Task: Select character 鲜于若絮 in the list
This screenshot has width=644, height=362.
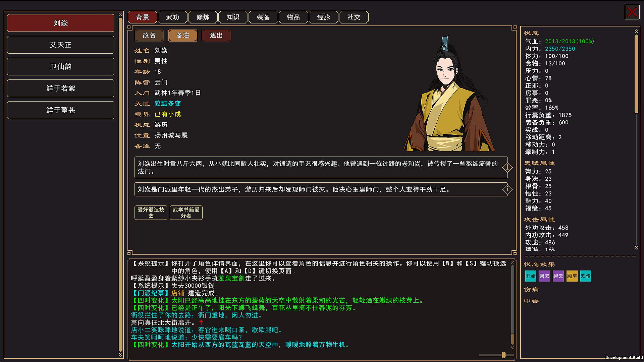Action: pos(61,88)
